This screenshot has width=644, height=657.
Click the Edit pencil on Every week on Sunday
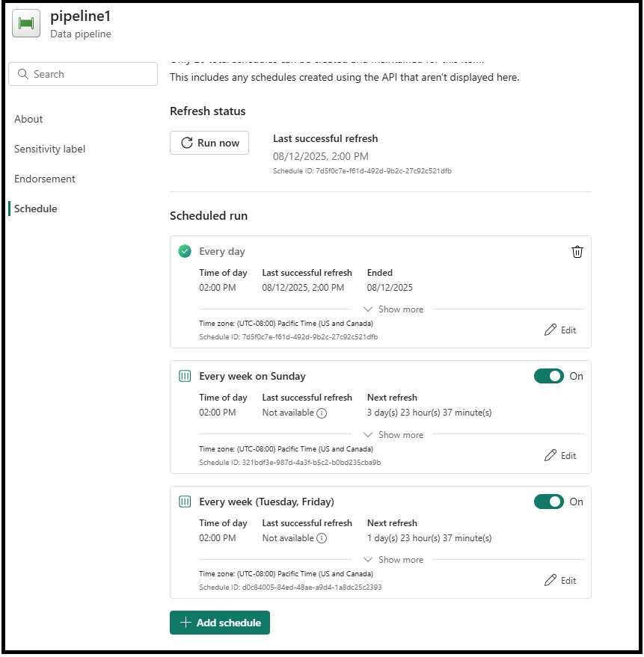(x=559, y=455)
